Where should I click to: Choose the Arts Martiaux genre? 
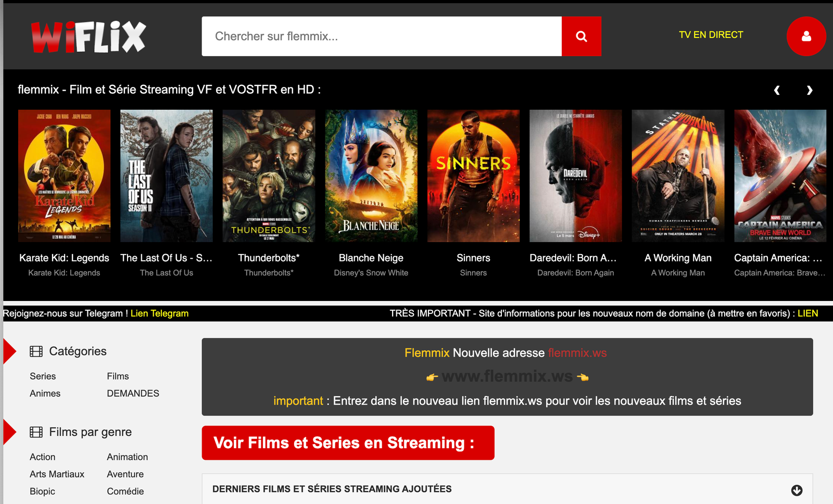[x=57, y=474]
